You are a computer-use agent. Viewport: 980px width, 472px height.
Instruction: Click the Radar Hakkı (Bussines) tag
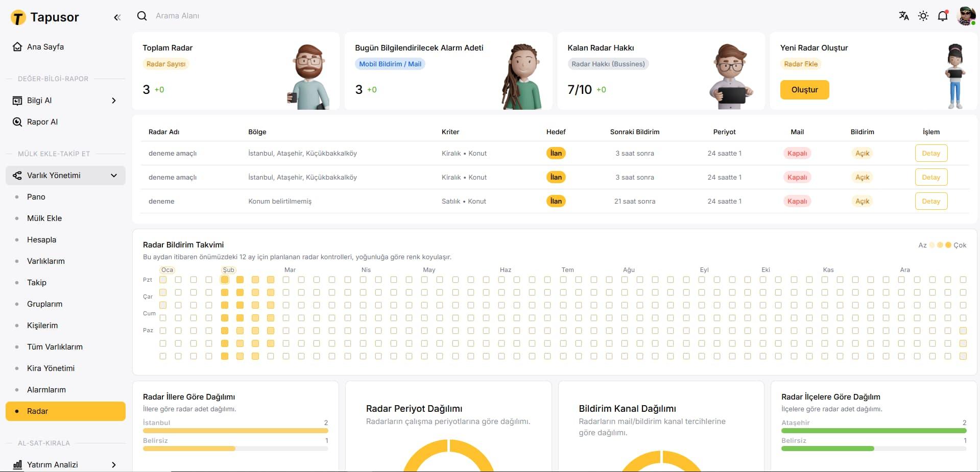[608, 64]
